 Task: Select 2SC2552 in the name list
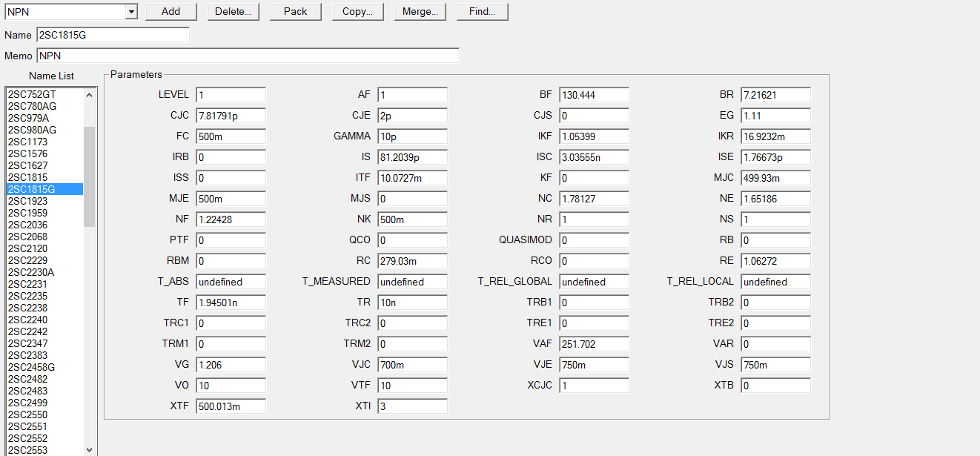44,438
